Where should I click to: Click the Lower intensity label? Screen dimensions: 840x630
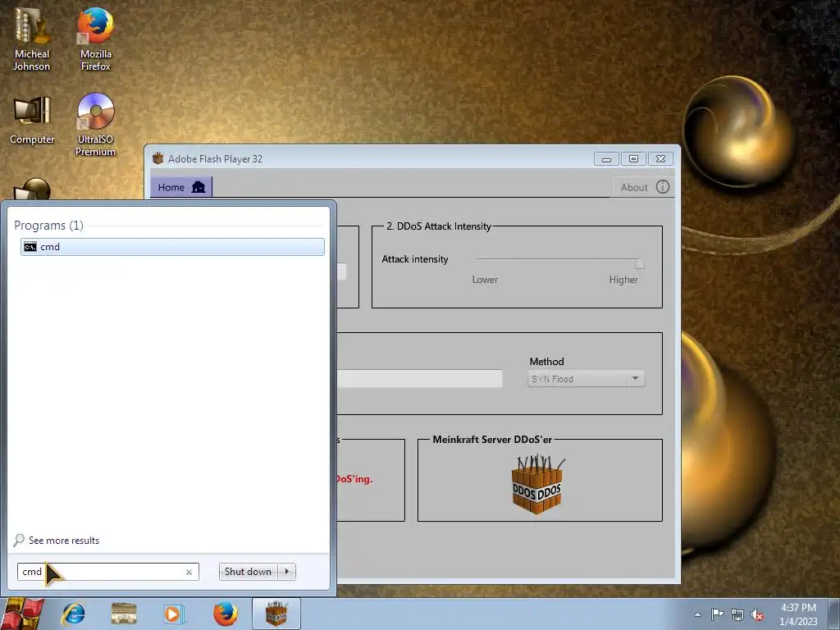[x=485, y=280]
